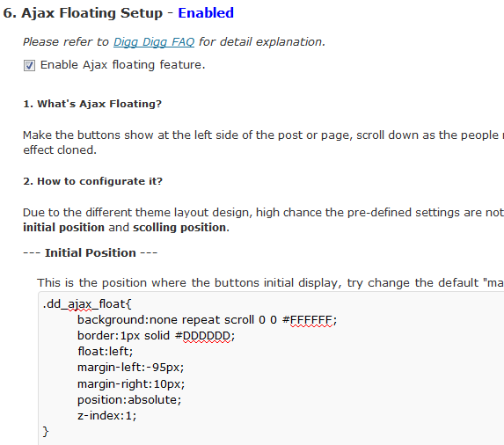Place cursor on the z-index:1 line
This screenshot has height=445, width=504.
pyautogui.click(x=106, y=416)
